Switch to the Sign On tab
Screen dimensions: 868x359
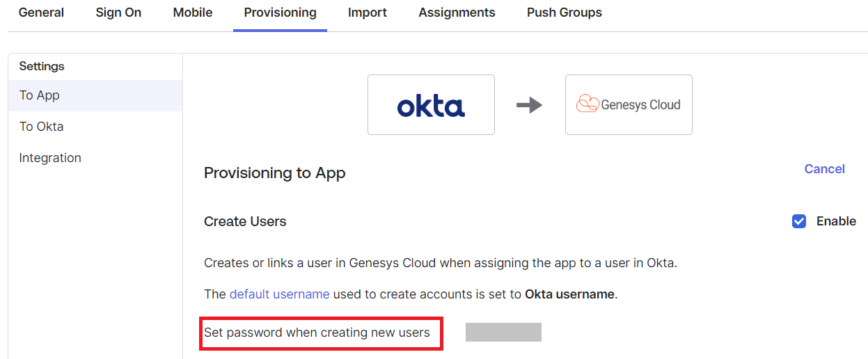[118, 13]
